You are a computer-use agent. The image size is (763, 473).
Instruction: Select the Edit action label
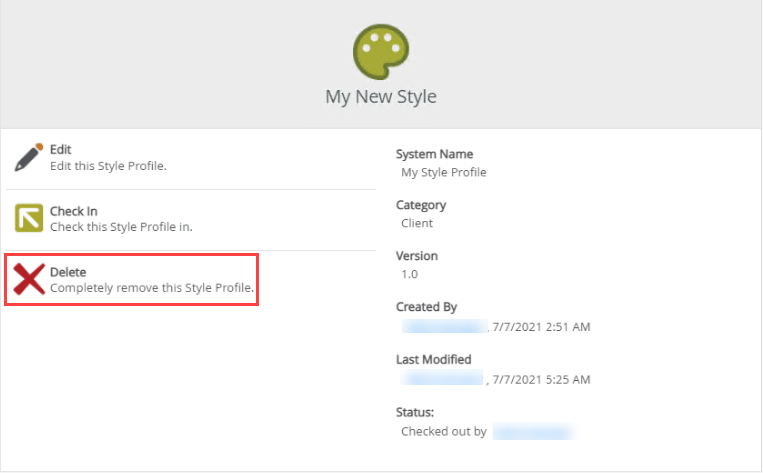click(x=61, y=150)
